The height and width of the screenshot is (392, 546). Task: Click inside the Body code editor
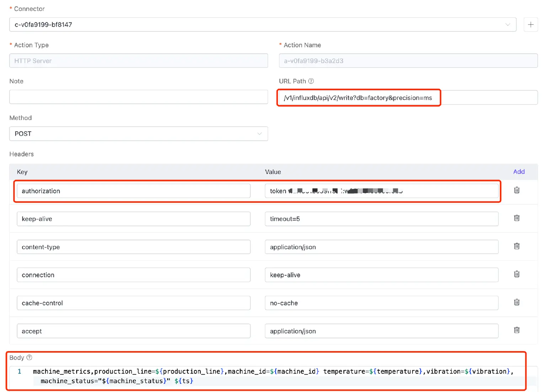click(274, 376)
